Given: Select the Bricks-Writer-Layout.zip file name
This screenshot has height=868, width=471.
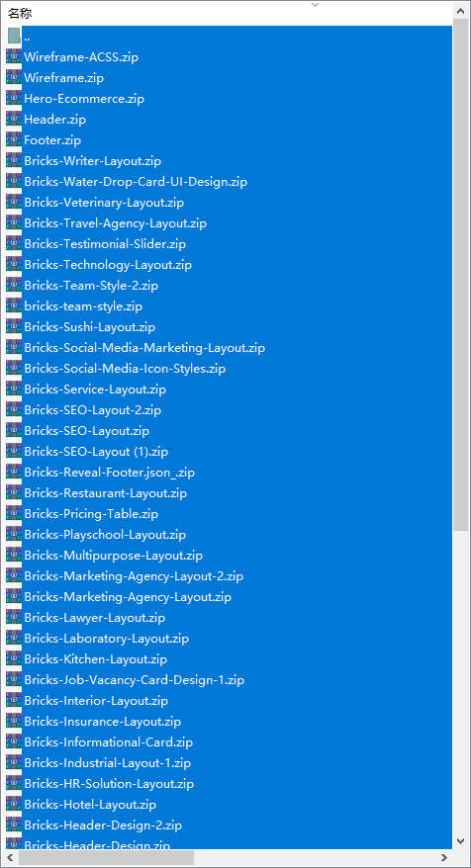Looking at the screenshot, I should click(x=93, y=161).
